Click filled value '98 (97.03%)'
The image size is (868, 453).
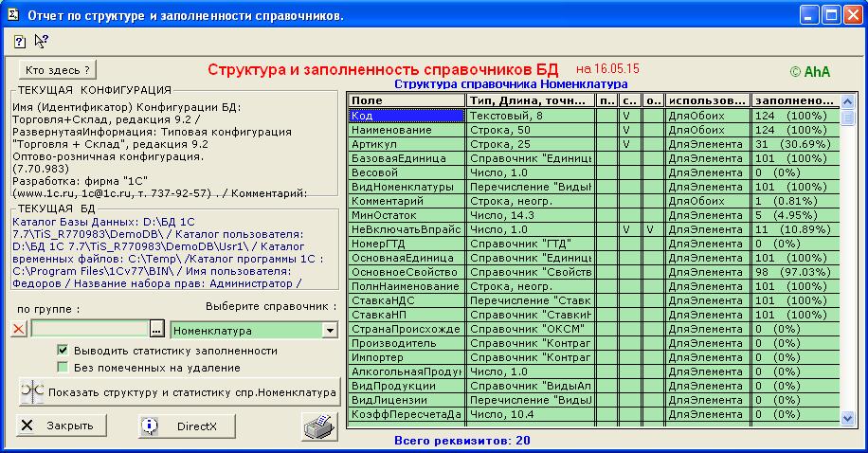(x=795, y=272)
